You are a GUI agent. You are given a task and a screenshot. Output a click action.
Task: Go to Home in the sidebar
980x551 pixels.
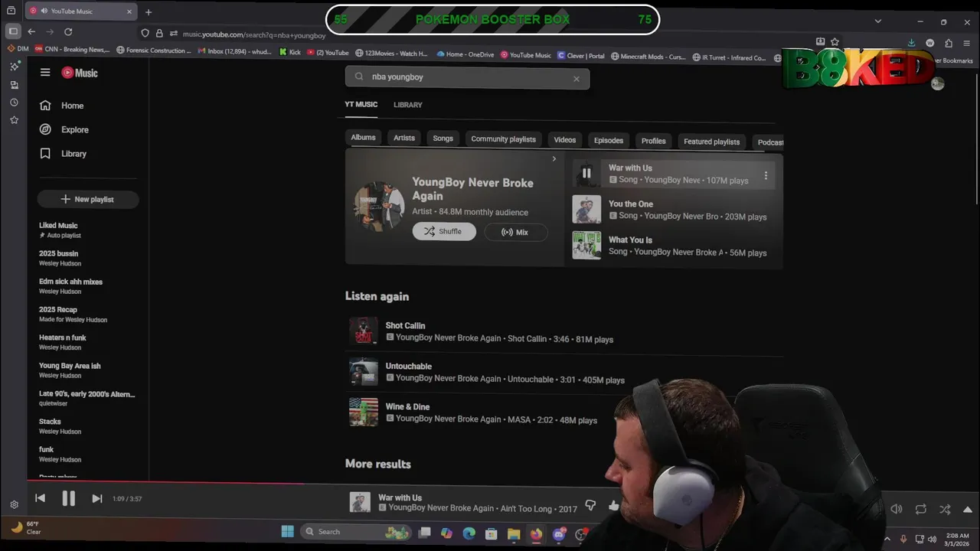click(x=62, y=106)
